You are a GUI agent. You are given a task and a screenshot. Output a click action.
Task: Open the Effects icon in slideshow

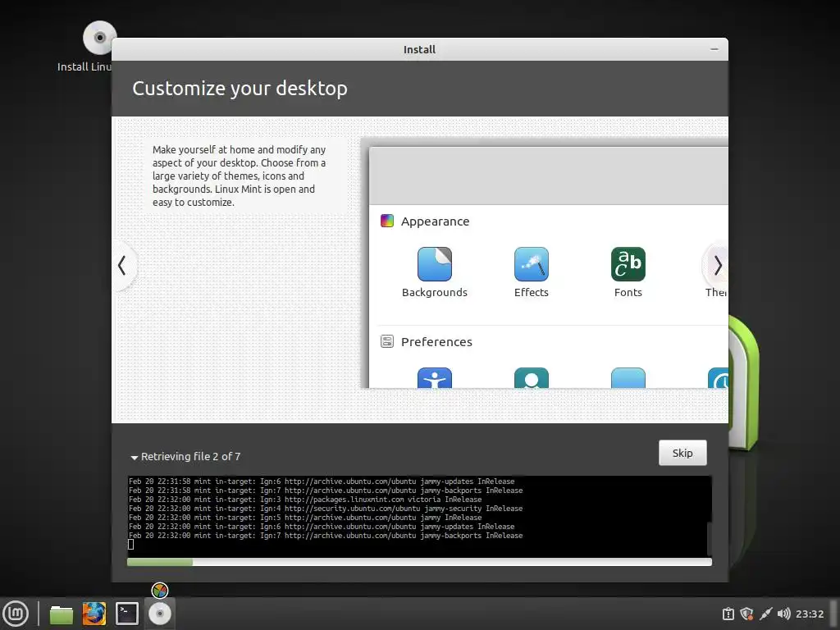point(531,264)
